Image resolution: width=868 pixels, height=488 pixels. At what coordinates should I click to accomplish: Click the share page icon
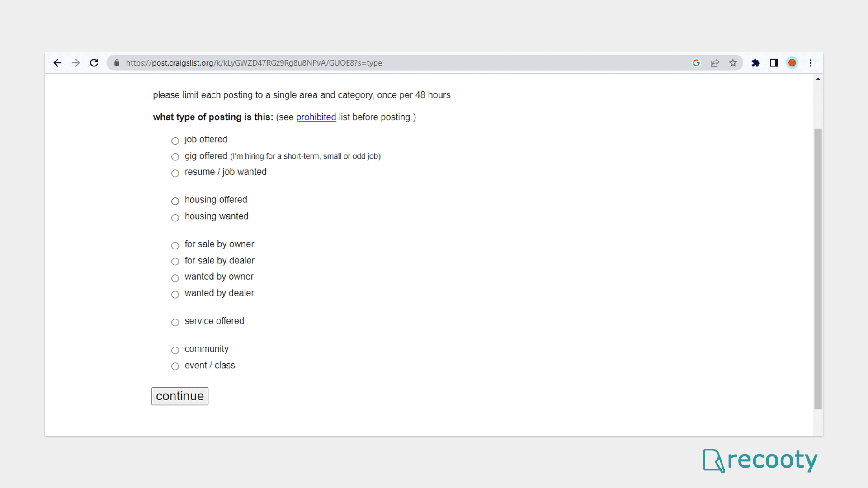(715, 63)
